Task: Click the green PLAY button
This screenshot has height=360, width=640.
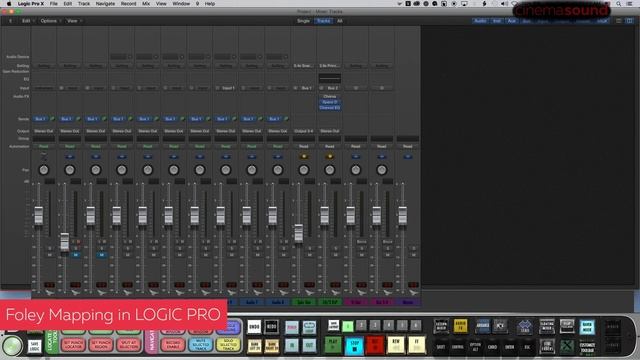Action: pyautogui.click(x=333, y=345)
